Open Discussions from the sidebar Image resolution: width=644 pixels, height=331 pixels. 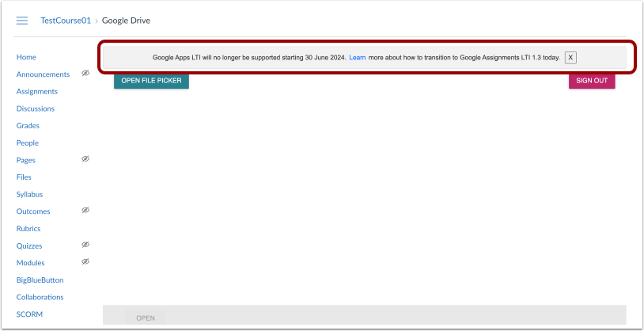(36, 108)
